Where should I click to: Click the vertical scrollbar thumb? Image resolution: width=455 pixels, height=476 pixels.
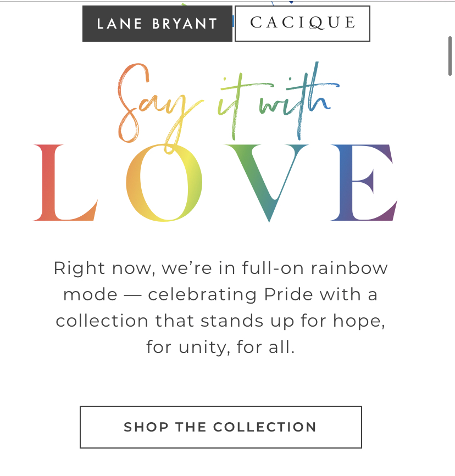pos(450,56)
